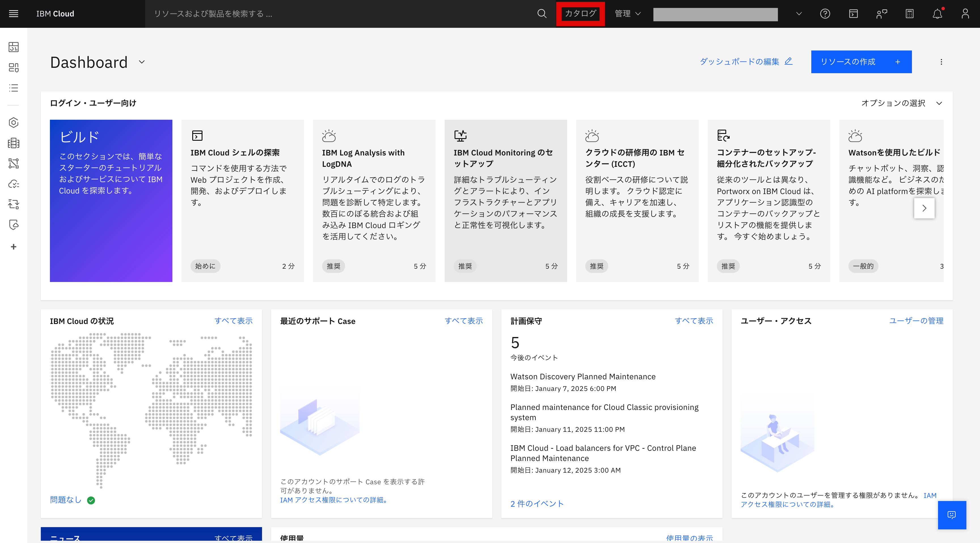Open the resource list icon in sidebar
Viewport: 980px width, 543px height.
point(13,88)
